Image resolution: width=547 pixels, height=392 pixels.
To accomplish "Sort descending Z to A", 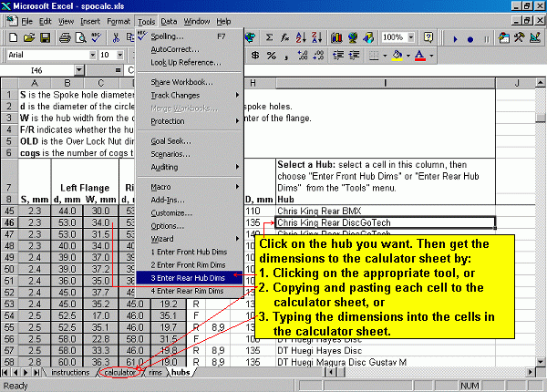I will coord(316,37).
